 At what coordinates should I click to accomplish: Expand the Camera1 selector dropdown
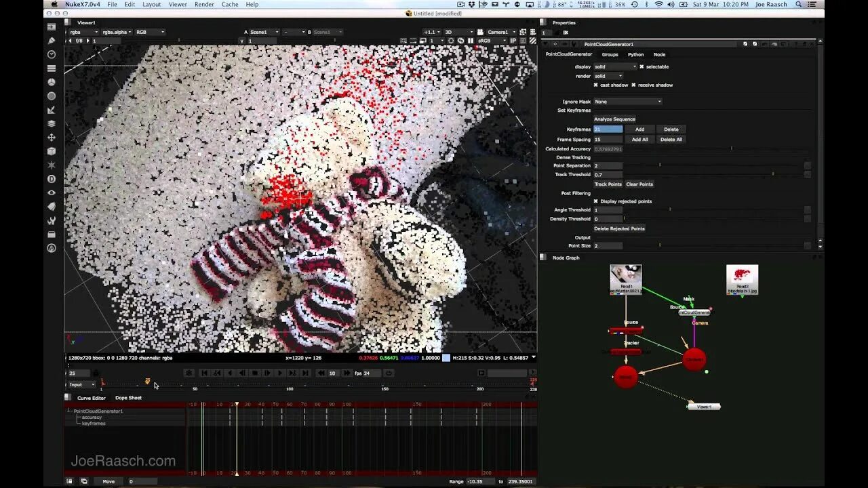502,32
